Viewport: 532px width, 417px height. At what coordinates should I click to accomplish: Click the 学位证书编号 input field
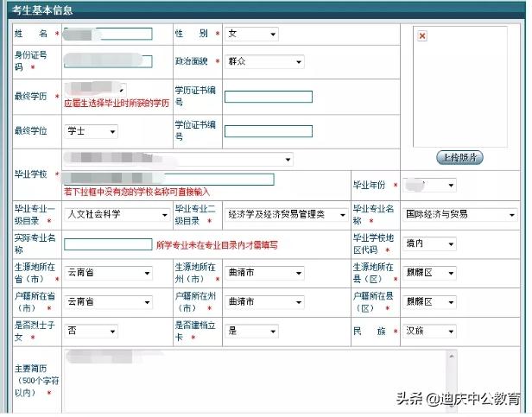click(x=269, y=131)
